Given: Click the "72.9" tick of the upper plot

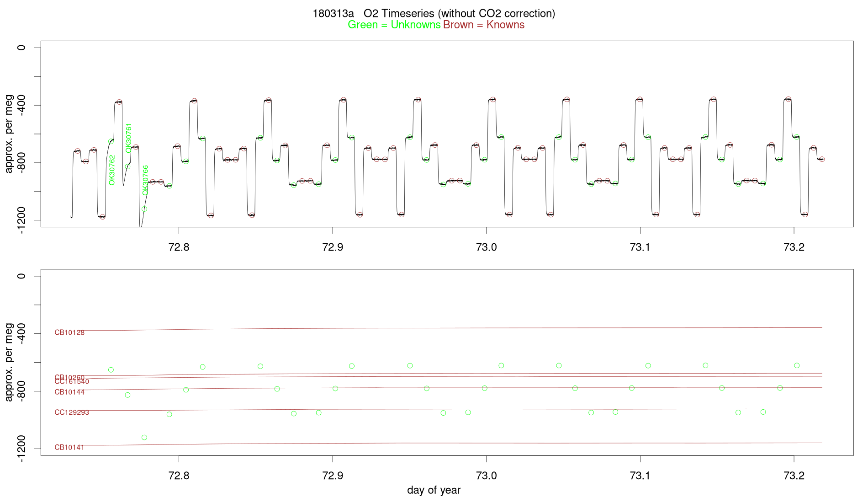Looking at the screenshot, I should (333, 247).
